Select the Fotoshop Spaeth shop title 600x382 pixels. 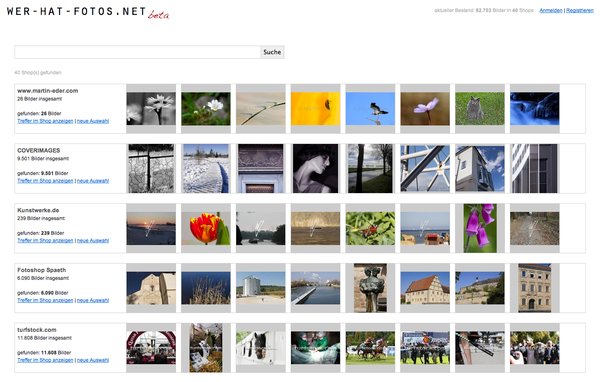click(x=41, y=270)
